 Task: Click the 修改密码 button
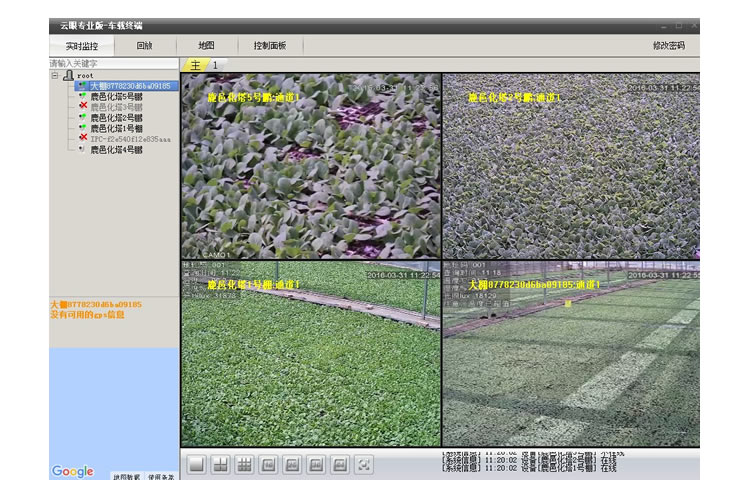pos(669,46)
